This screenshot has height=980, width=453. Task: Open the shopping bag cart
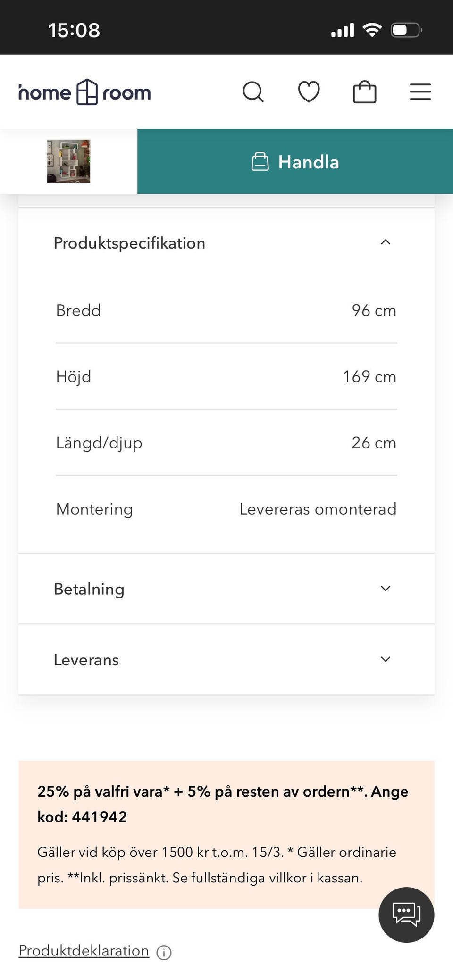[x=364, y=92]
